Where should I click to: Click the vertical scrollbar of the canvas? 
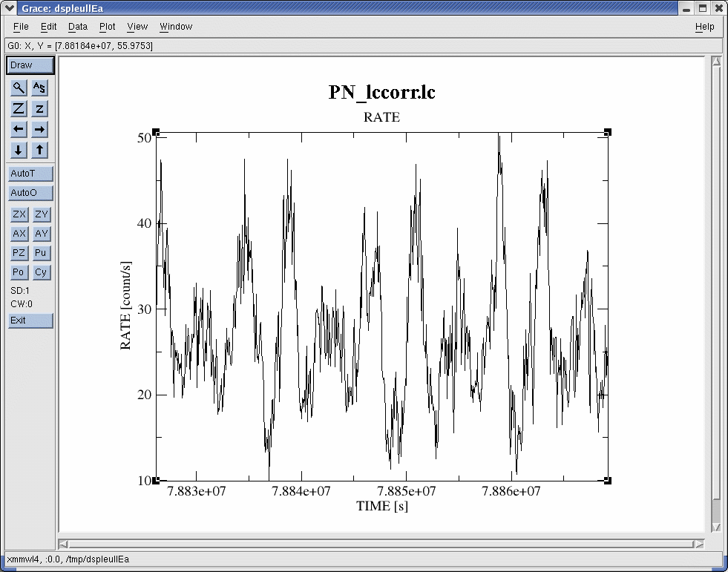[x=718, y=295]
